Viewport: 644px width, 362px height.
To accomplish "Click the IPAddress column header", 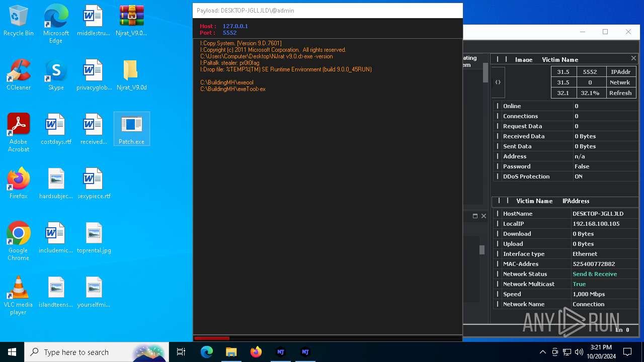I will (x=576, y=201).
